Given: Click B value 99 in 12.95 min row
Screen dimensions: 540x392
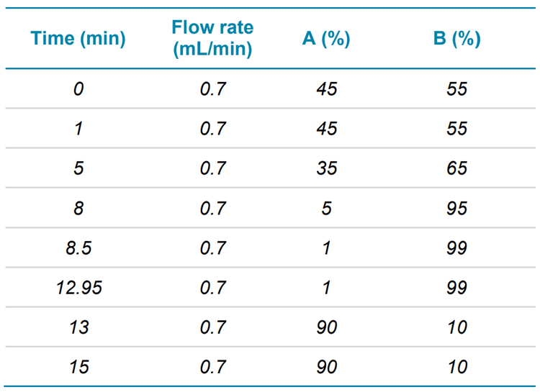Looking at the screenshot, I should coord(456,288).
